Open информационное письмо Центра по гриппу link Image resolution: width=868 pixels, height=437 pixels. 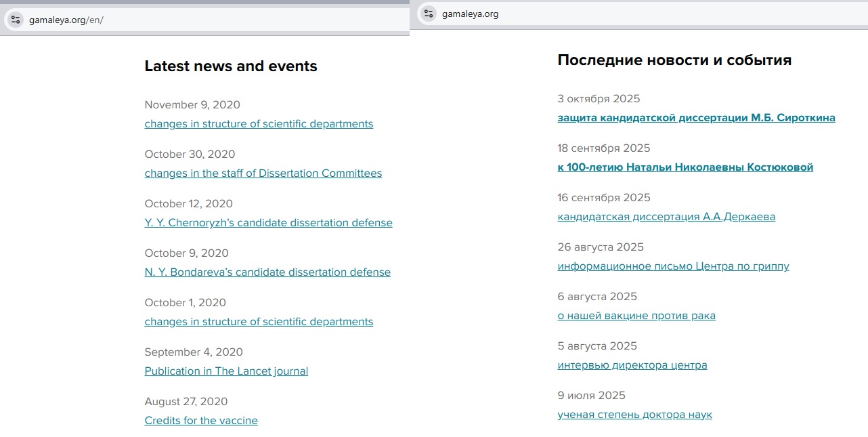(x=673, y=266)
